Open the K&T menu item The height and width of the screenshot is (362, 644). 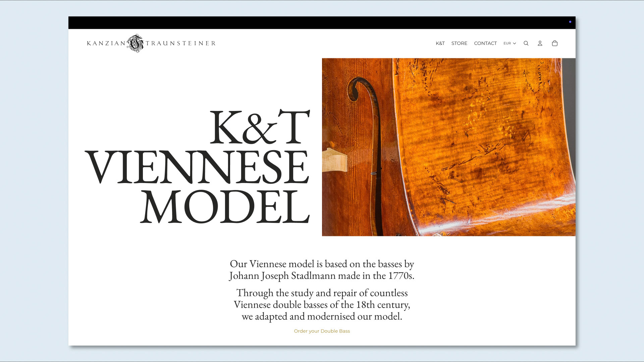click(x=440, y=43)
